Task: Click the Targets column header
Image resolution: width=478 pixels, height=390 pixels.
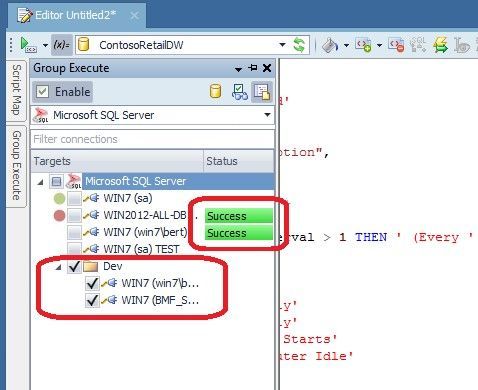Action: click(117, 161)
